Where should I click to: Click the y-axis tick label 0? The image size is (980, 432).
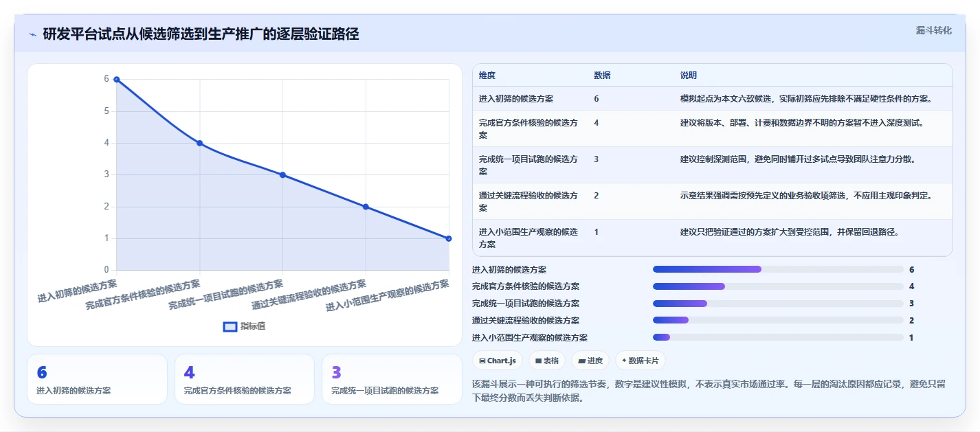pos(107,270)
